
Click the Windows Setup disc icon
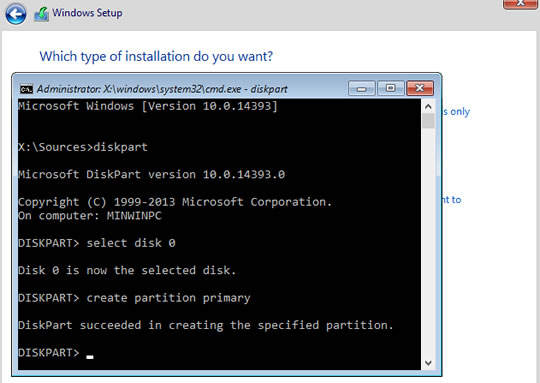42,14
